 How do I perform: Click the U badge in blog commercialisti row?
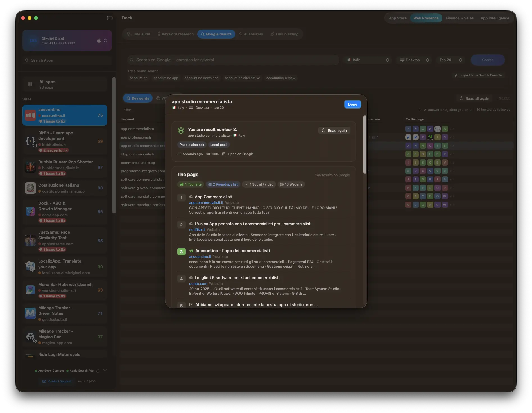coord(430,154)
